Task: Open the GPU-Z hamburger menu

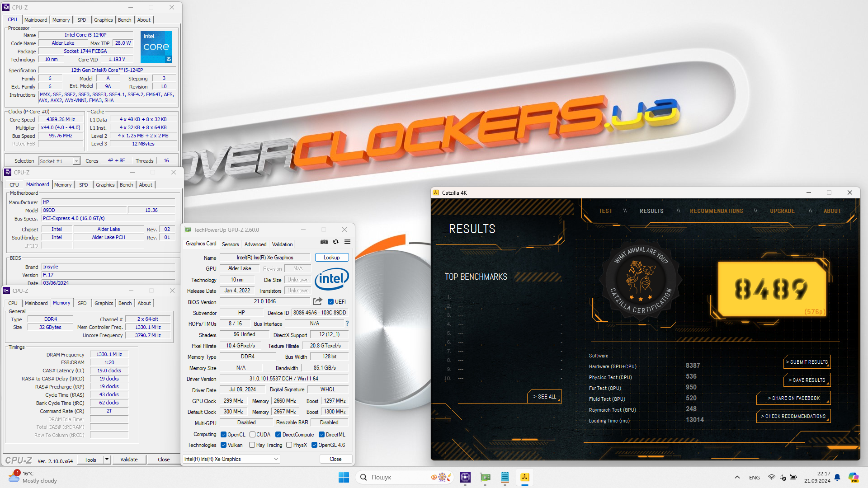Action: click(347, 242)
